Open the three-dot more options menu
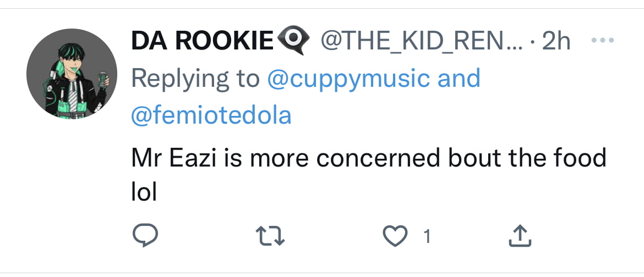 click(x=603, y=40)
